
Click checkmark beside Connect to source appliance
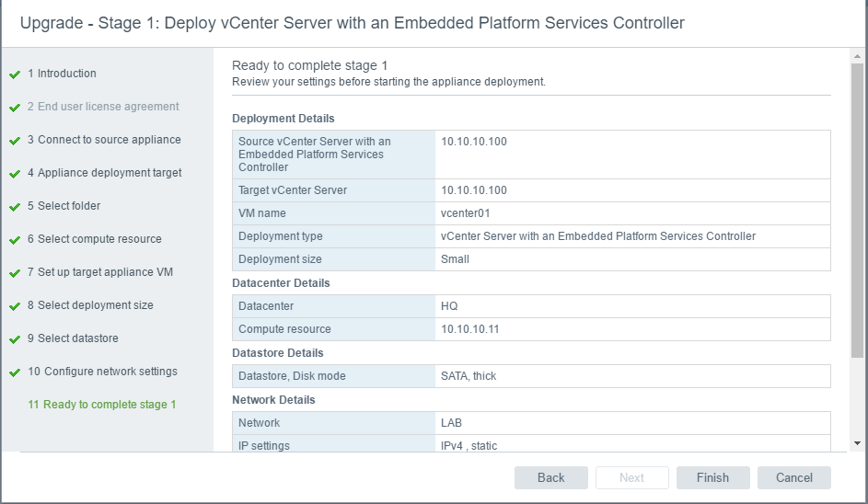coord(15,141)
